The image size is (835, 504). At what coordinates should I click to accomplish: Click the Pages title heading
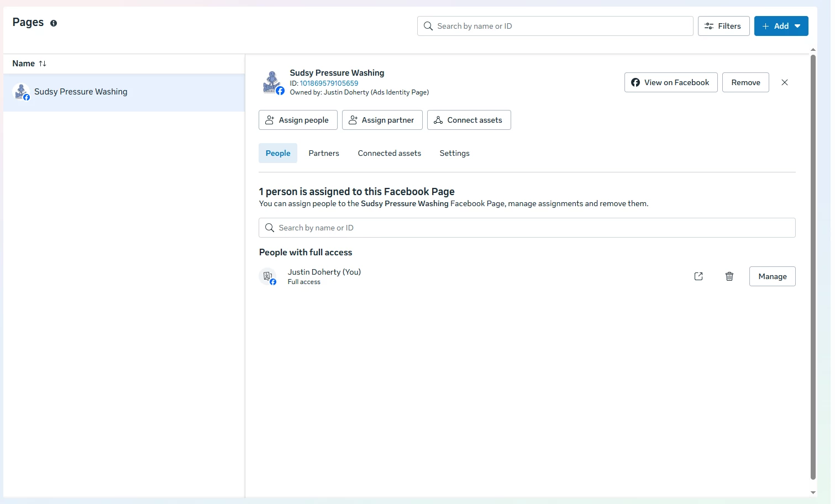[x=28, y=22]
